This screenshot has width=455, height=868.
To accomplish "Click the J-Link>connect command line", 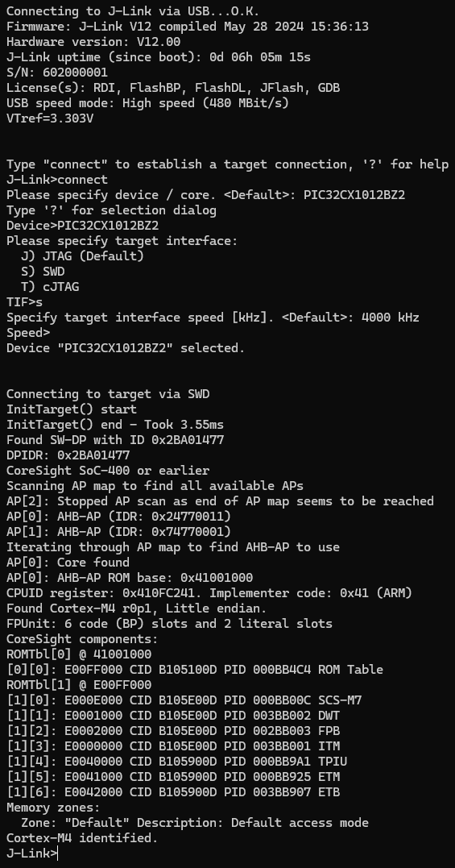I will 57,180.
